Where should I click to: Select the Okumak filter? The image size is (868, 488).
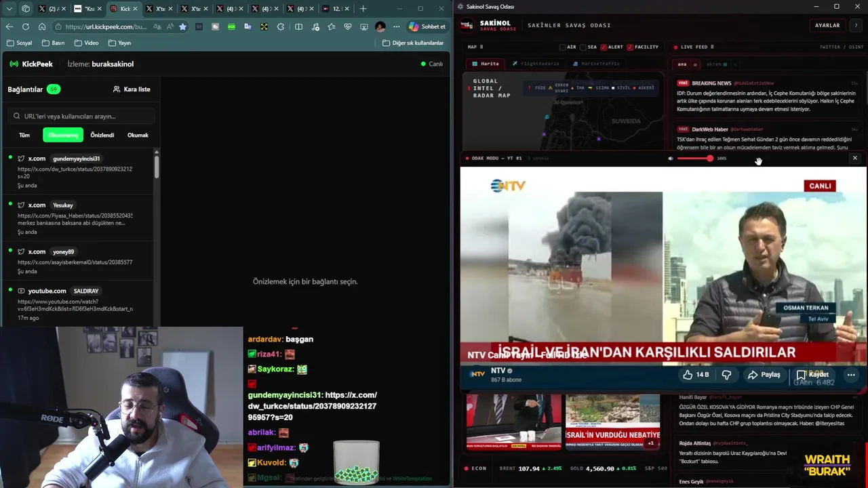coord(138,135)
